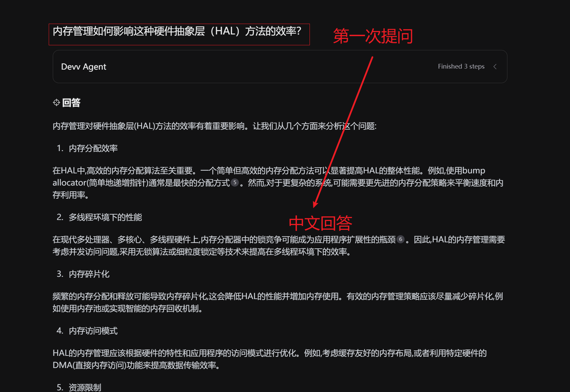Select heading 内存分配效率
570x392 pixels.
click(x=94, y=148)
